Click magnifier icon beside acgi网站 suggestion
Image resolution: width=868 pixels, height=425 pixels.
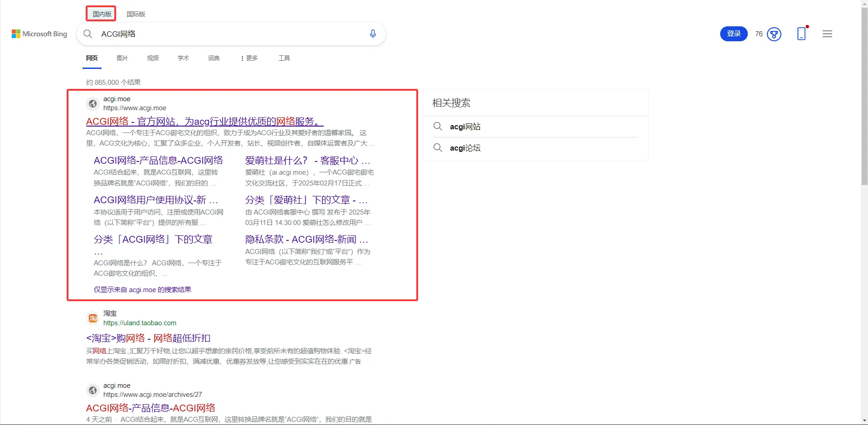pos(438,127)
